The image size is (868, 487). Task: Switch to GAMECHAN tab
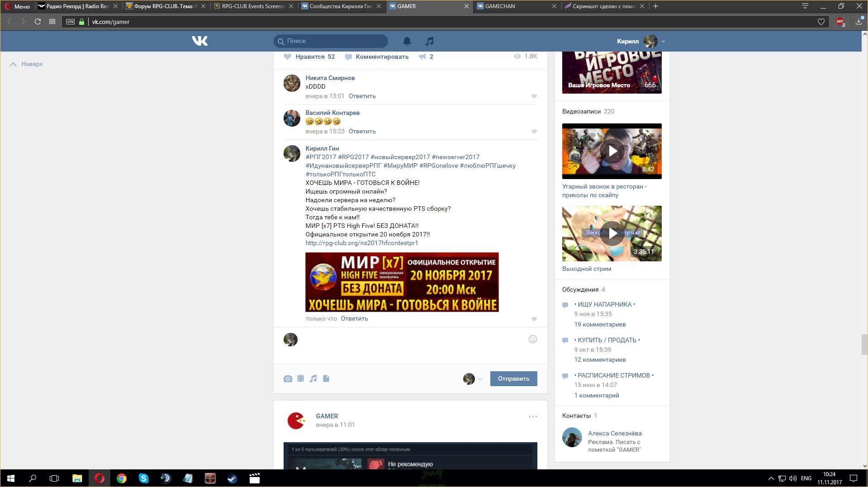coord(516,6)
